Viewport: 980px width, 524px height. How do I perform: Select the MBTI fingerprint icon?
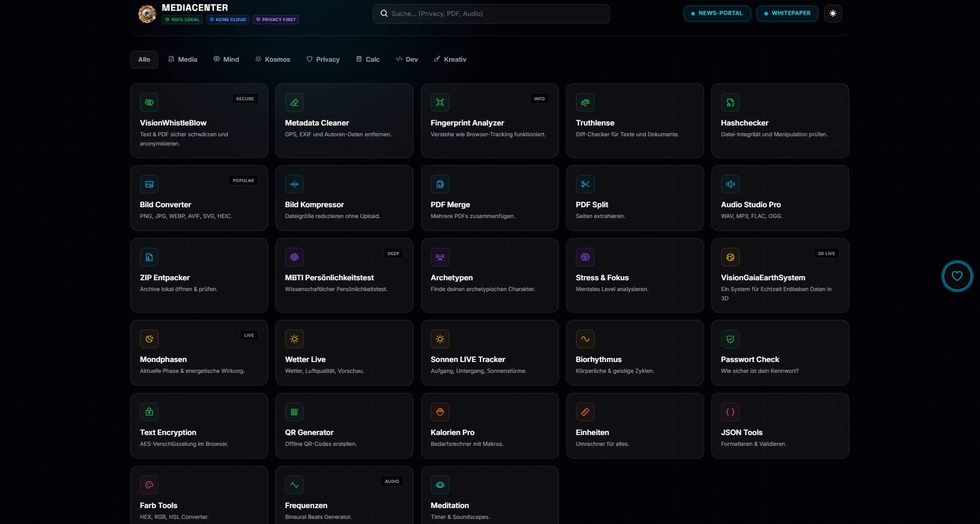(294, 257)
